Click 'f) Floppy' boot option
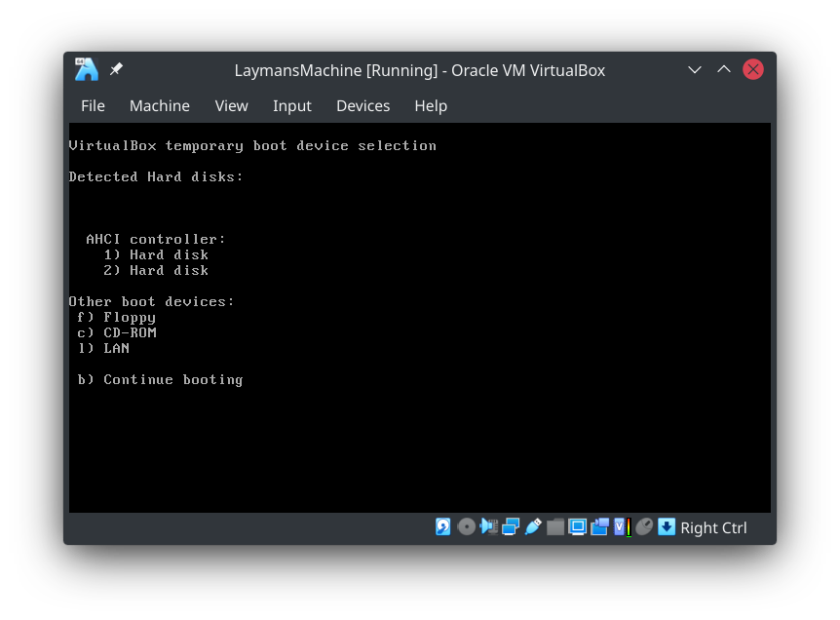The image size is (840, 620). (x=116, y=317)
